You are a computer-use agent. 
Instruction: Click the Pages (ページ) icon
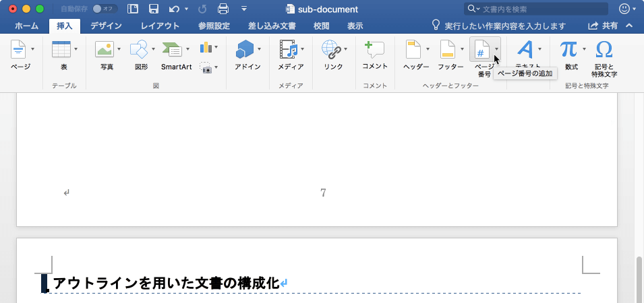[18, 50]
